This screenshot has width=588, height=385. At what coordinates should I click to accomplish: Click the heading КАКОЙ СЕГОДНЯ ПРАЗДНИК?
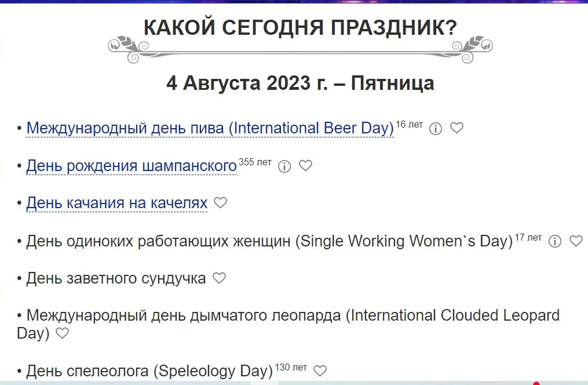pos(300,26)
